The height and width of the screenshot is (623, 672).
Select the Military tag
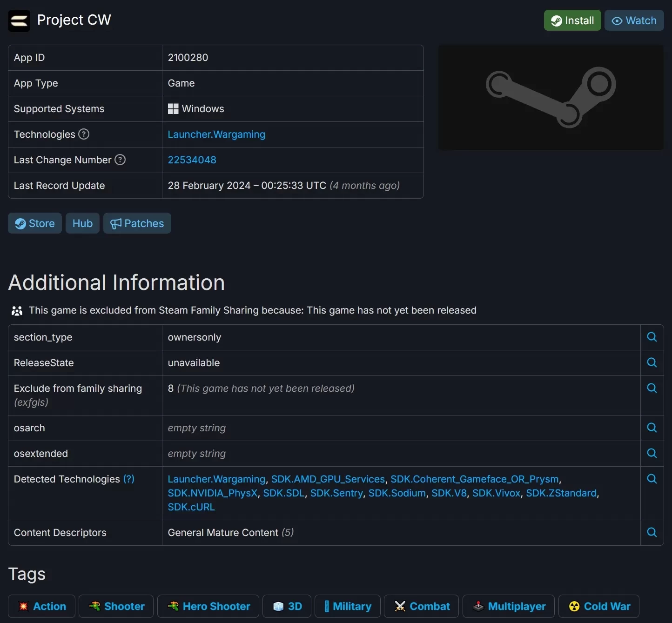pos(348,606)
